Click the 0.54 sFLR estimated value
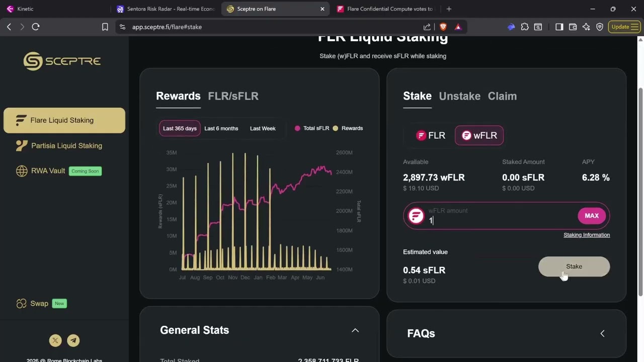Viewport: 644px width, 362px height. [424, 270]
